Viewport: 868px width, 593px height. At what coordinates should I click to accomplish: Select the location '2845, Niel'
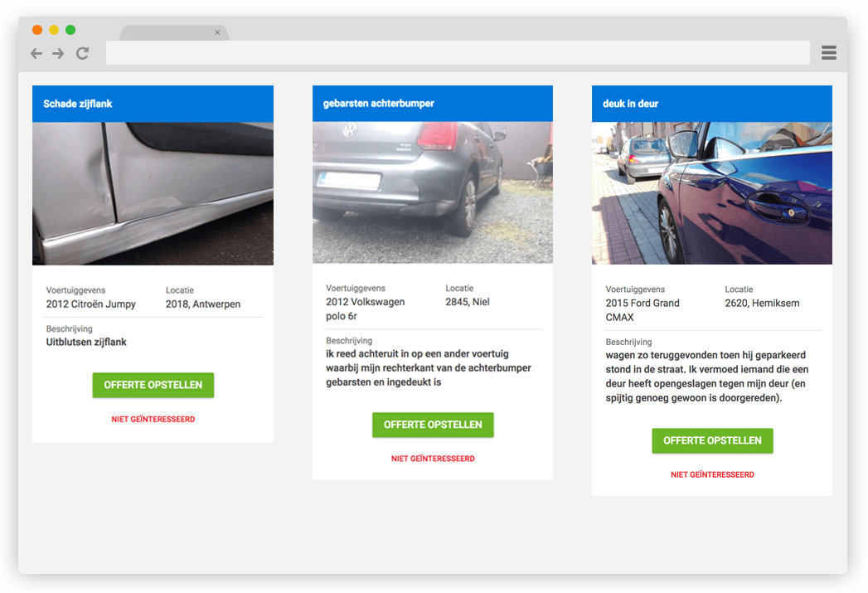468,302
